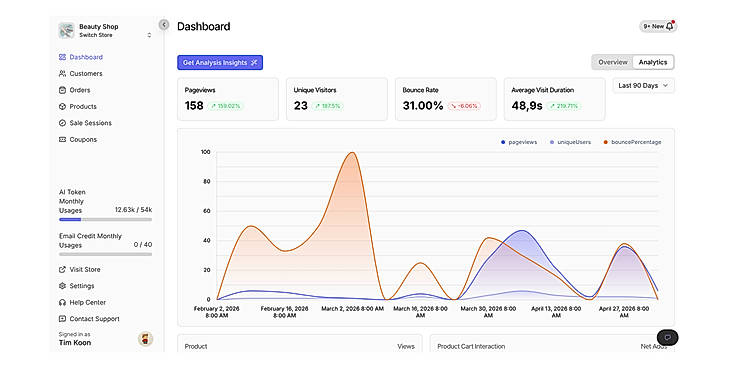The height and width of the screenshot is (368, 736).
Task: Click the AI Token usage progress bar
Action: tap(106, 219)
